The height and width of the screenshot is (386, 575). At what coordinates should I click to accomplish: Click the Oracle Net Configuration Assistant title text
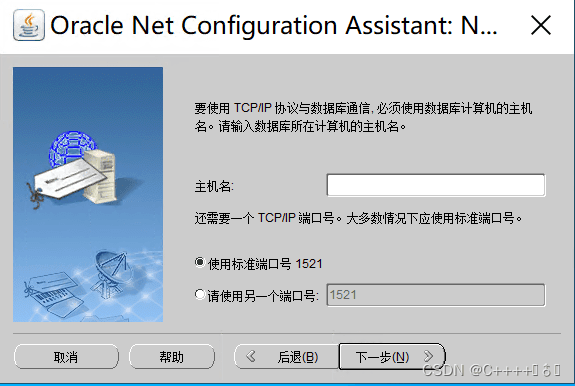coord(274,25)
